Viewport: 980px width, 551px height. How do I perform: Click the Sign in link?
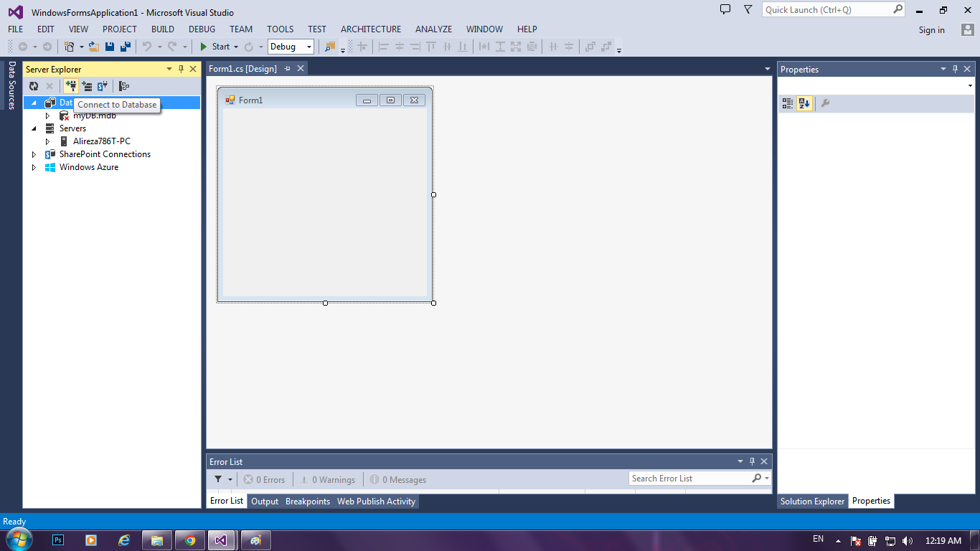[x=931, y=30]
